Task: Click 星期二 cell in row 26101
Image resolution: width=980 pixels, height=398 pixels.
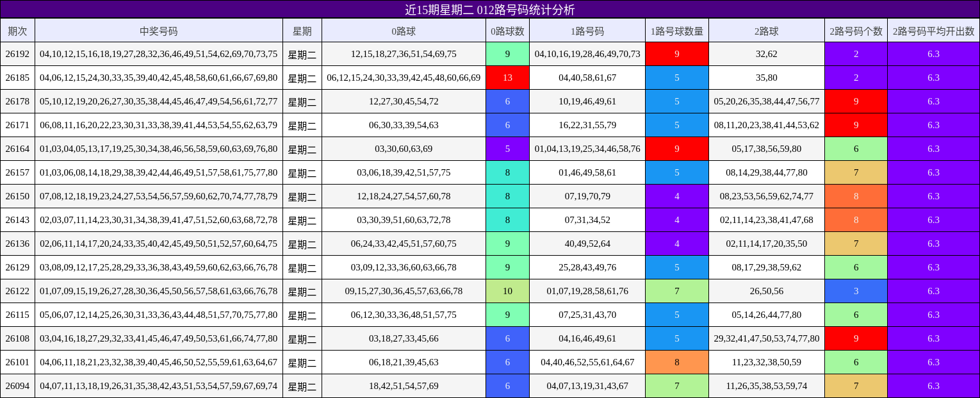Action: [302, 362]
